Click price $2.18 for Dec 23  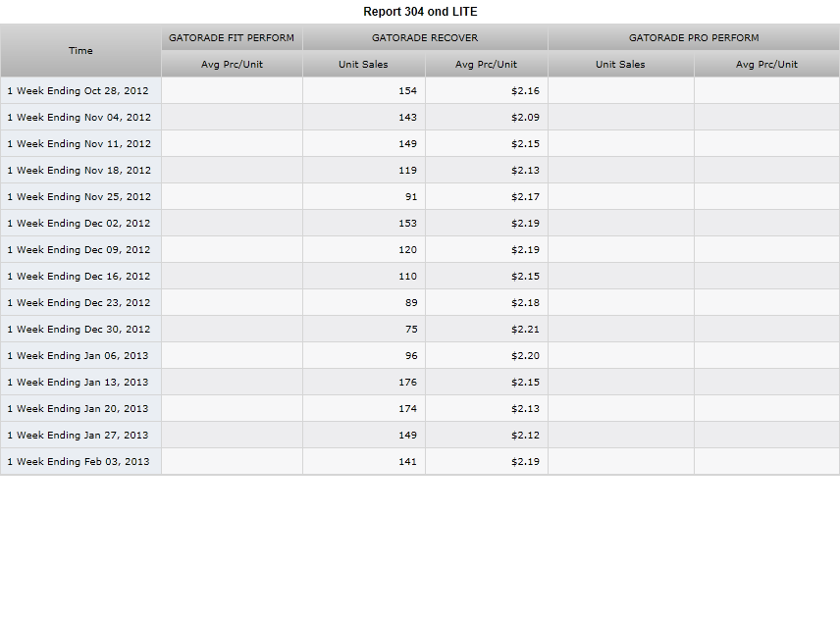point(525,302)
